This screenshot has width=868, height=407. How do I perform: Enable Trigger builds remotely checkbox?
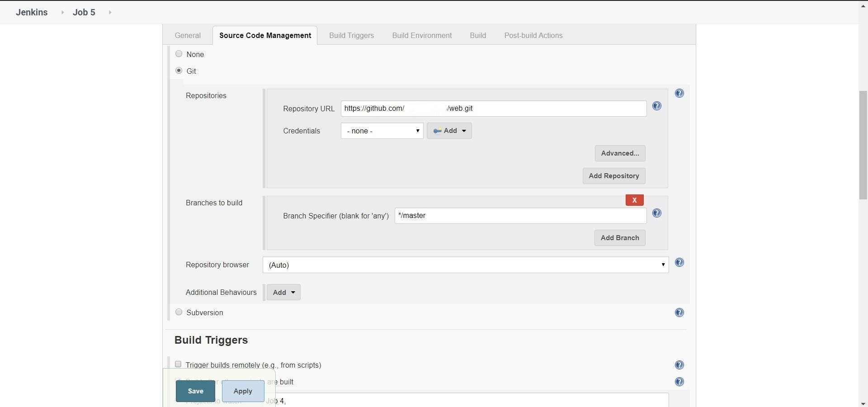pyautogui.click(x=178, y=364)
